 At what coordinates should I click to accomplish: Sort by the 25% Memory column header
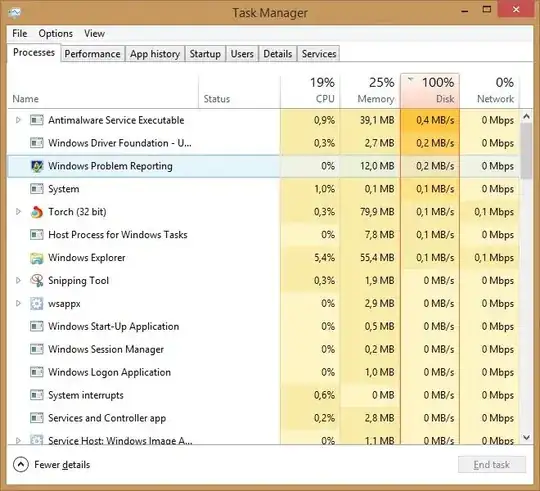370,91
